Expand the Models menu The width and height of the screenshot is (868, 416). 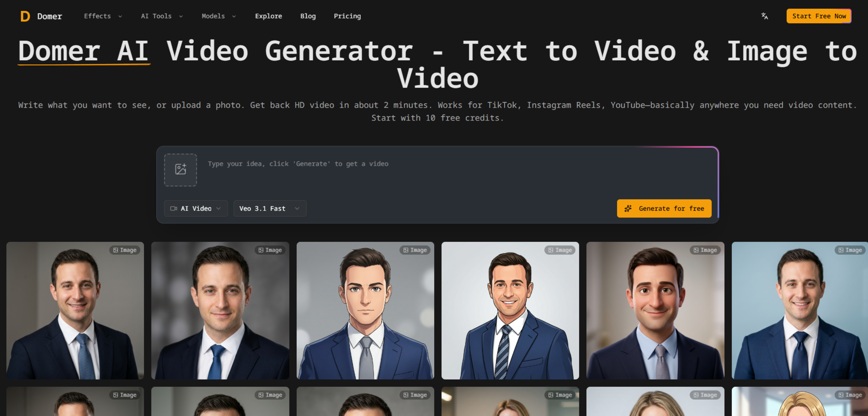click(x=219, y=16)
